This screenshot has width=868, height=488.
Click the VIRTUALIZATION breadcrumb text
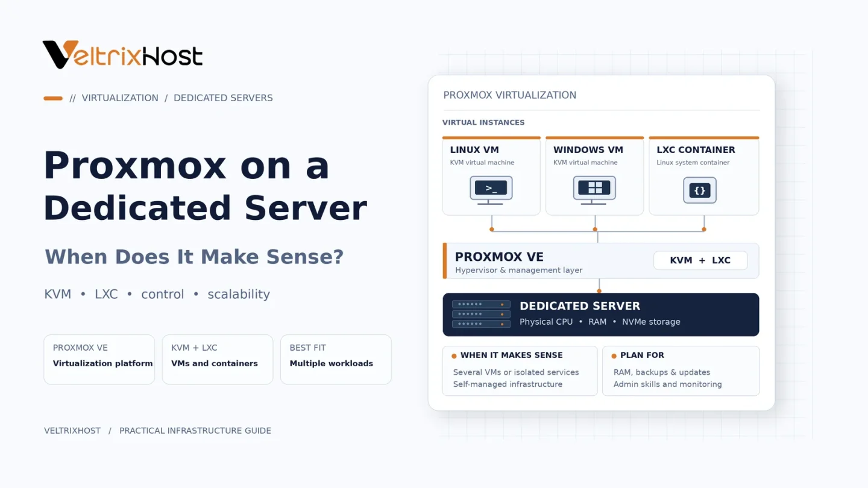click(120, 98)
